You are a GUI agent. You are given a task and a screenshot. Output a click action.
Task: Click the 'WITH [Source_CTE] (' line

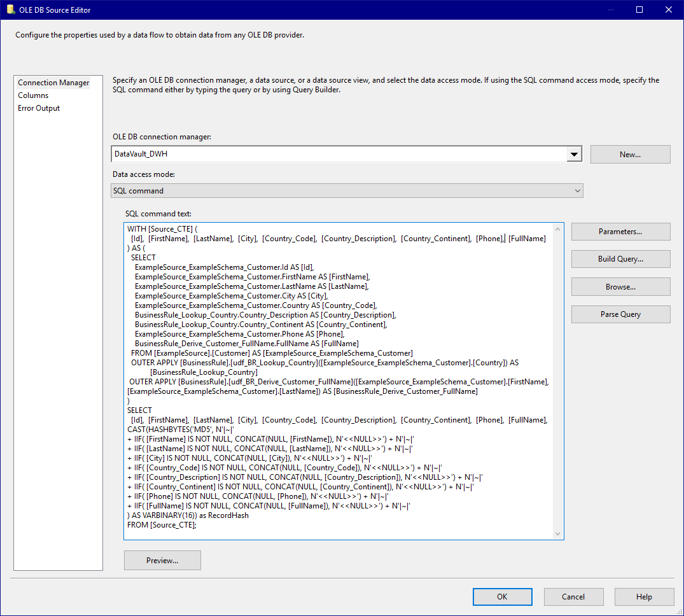162,229
